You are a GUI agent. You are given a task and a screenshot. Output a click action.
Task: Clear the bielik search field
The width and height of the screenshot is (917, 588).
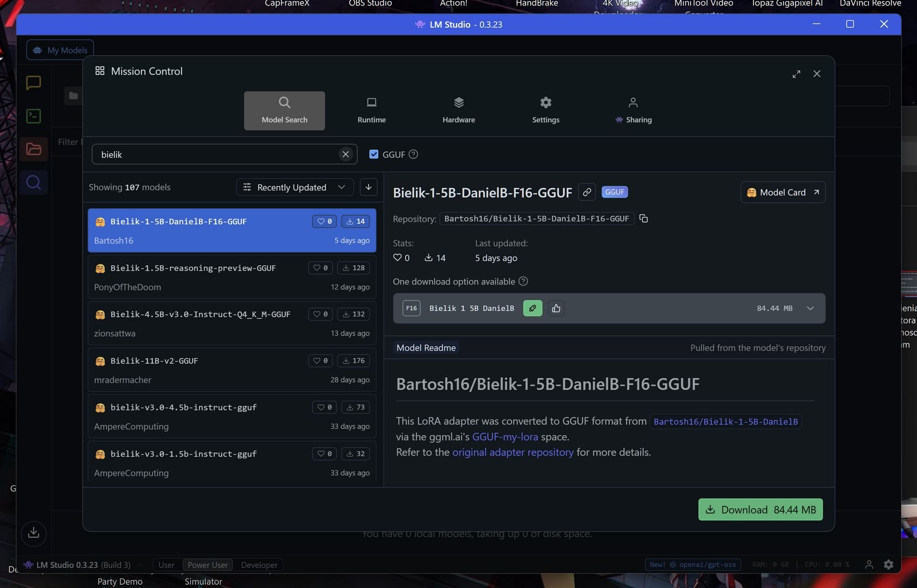[345, 154]
